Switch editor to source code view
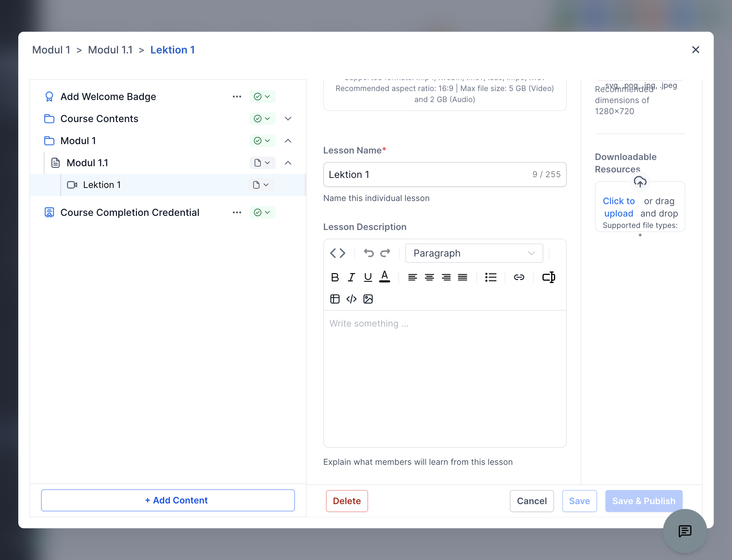 click(x=338, y=253)
